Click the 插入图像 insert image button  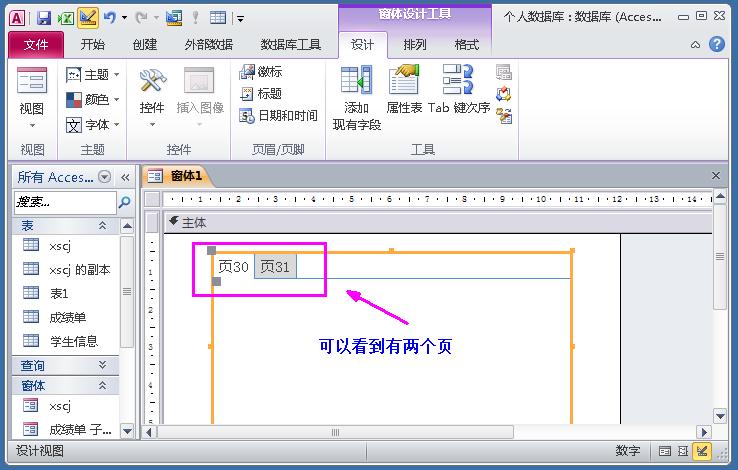coord(200,96)
